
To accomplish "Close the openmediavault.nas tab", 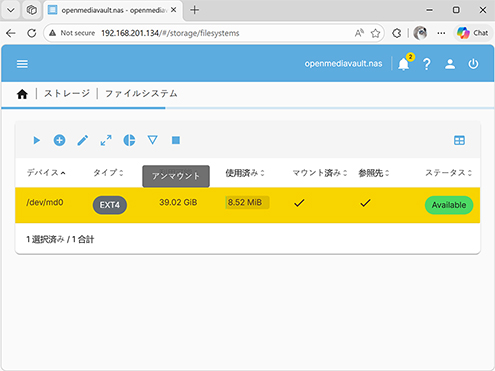I will point(174,10).
